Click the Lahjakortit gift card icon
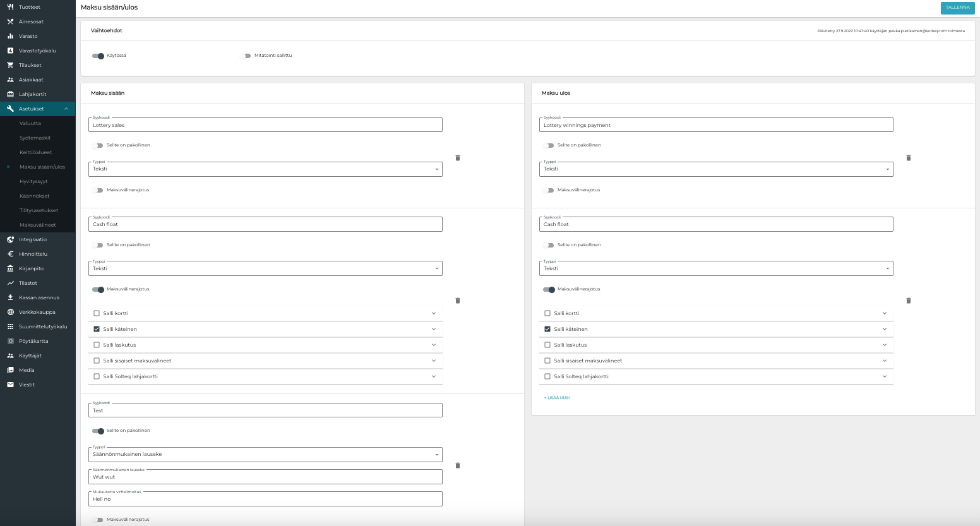The image size is (980, 526). tap(10, 94)
